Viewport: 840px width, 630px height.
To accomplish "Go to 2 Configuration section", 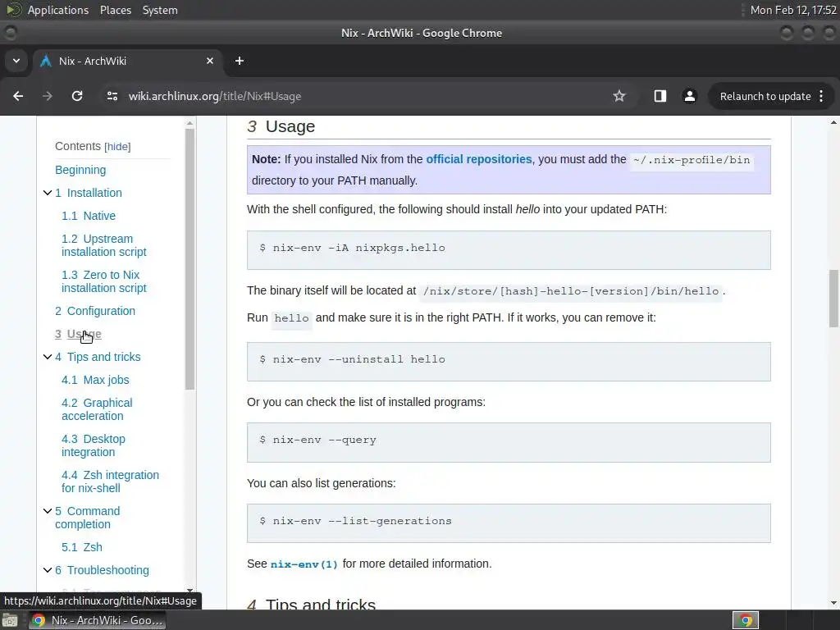I will (x=95, y=311).
